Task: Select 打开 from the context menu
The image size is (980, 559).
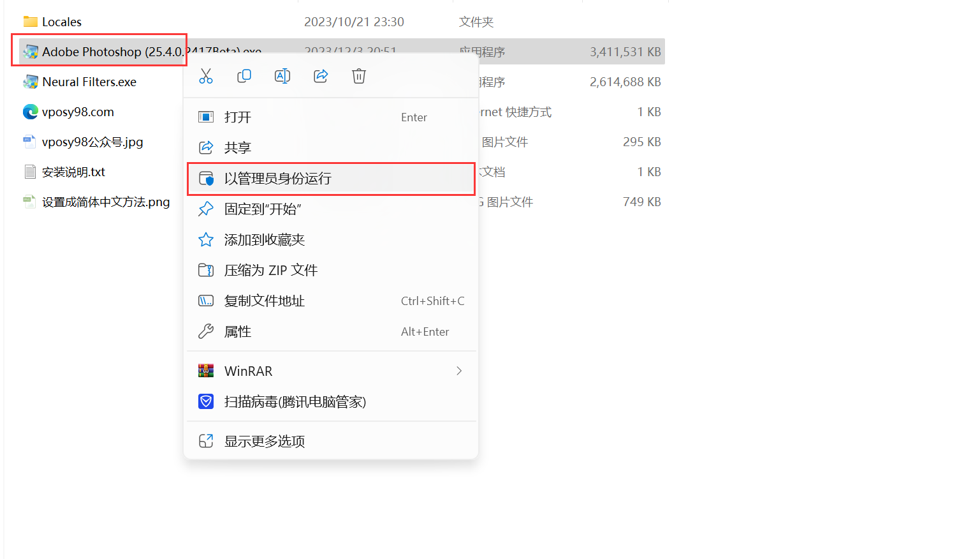Action: click(x=238, y=117)
